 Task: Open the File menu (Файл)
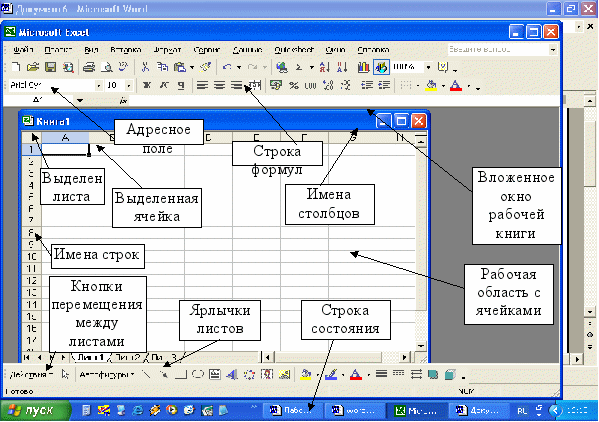(23, 50)
